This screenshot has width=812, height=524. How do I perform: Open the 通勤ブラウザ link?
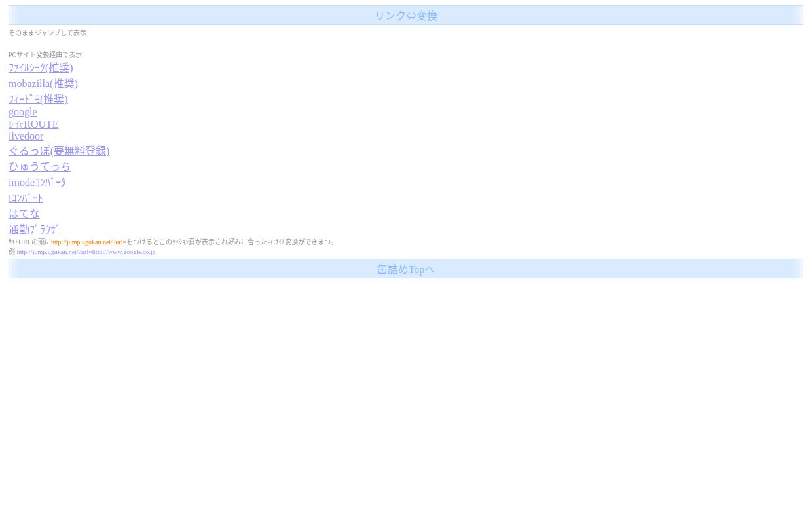click(x=34, y=229)
